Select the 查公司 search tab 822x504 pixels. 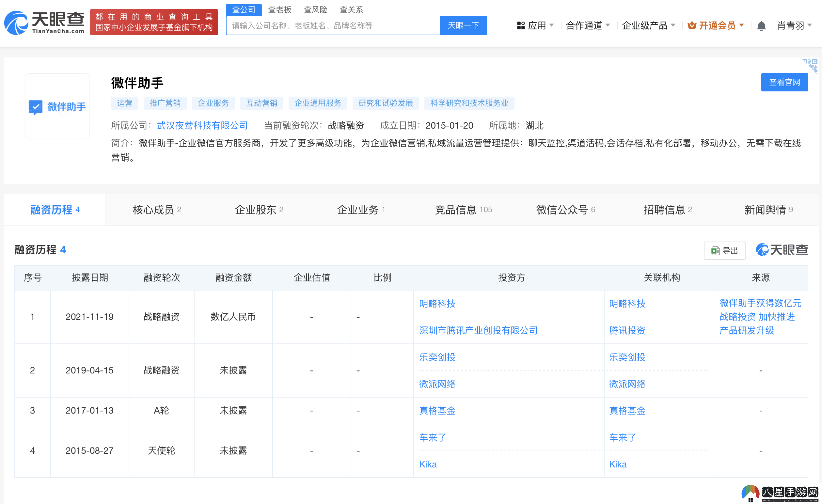(x=244, y=9)
